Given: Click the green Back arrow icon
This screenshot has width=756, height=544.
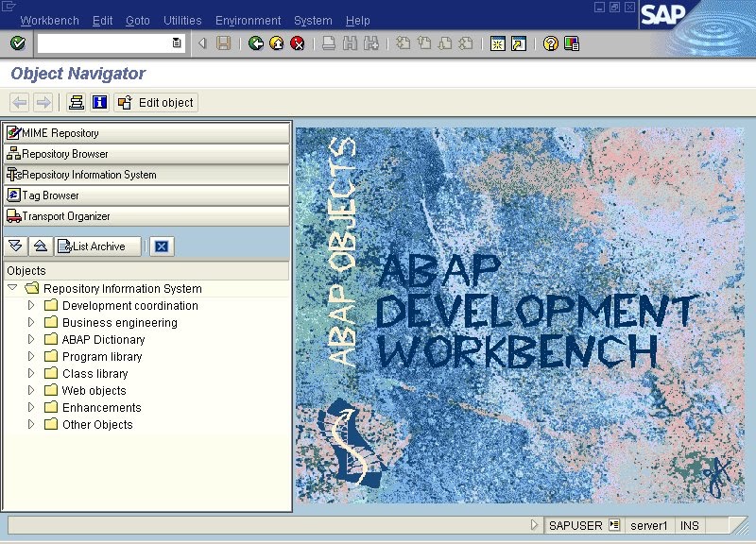Looking at the screenshot, I should pyautogui.click(x=256, y=42).
